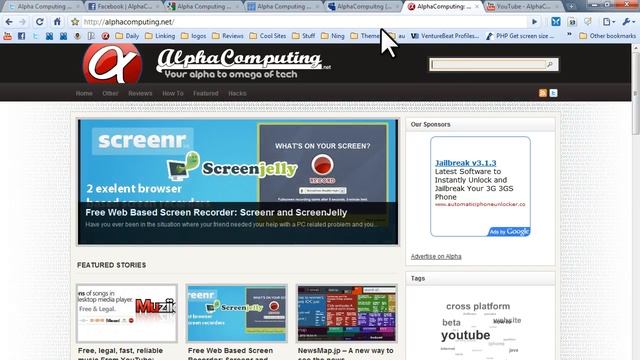640x360 pixels.
Task: Go forward with the browser forward arrow
Action: [x=22, y=22]
